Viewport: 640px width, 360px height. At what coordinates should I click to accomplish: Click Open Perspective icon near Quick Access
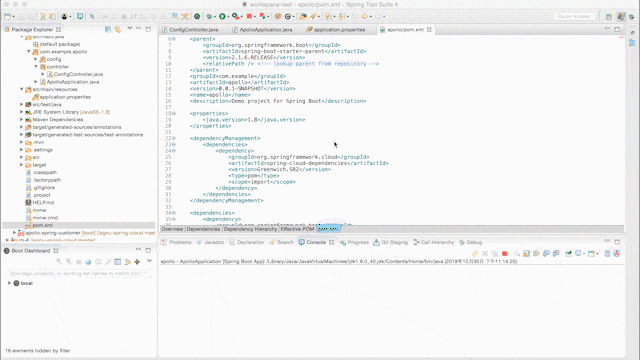tap(609, 16)
